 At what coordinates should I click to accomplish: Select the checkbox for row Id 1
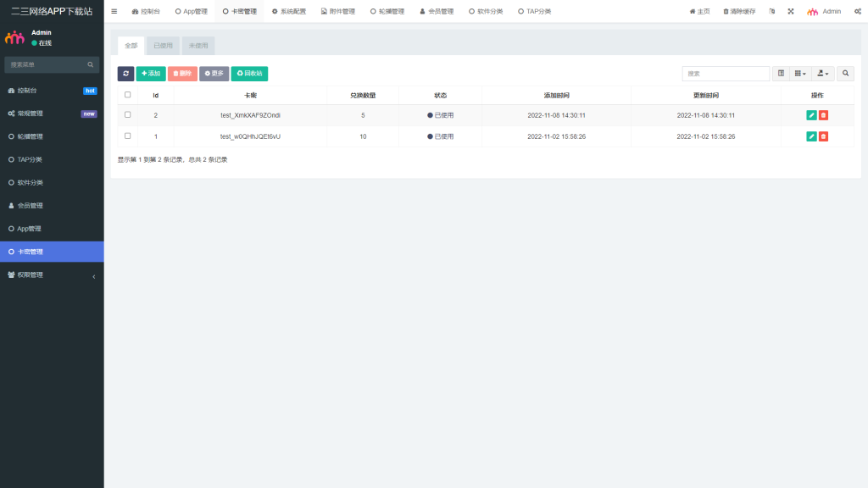(x=128, y=136)
